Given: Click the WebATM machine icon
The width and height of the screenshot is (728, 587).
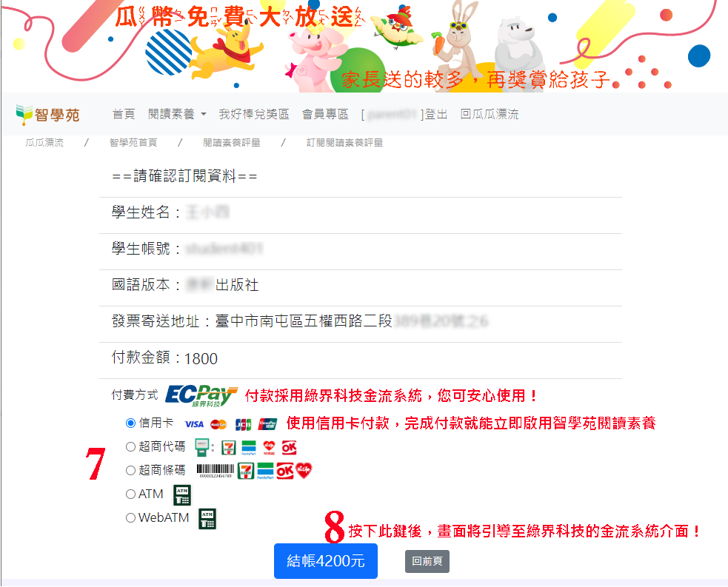Looking at the screenshot, I should tap(207, 519).
